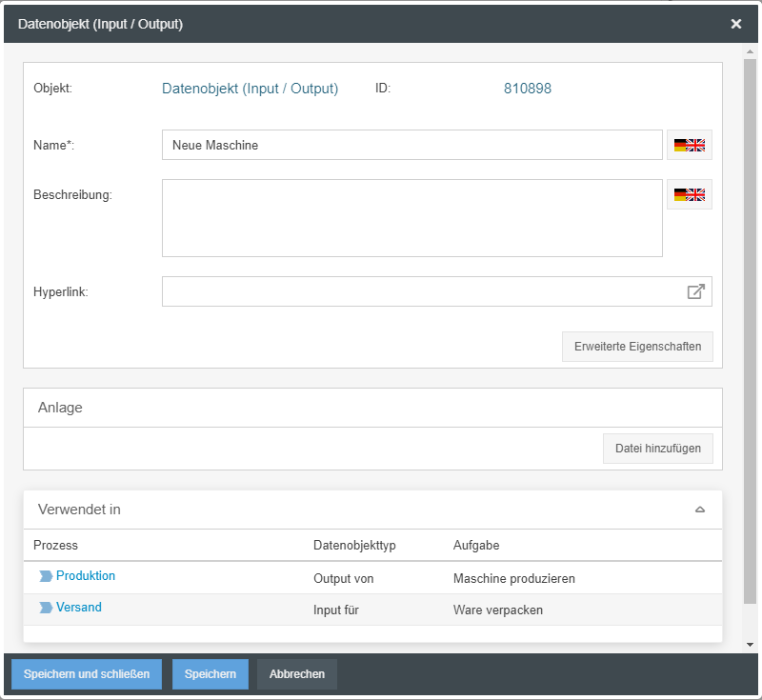Click into the Name input field

point(411,145)
